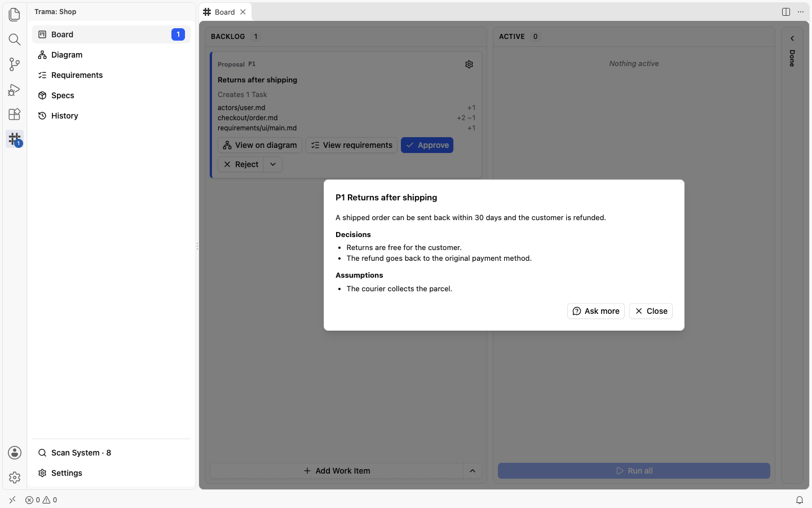812x508 pixels.
Task: Open Requirements in sidebar
Action: pos(111,75)
